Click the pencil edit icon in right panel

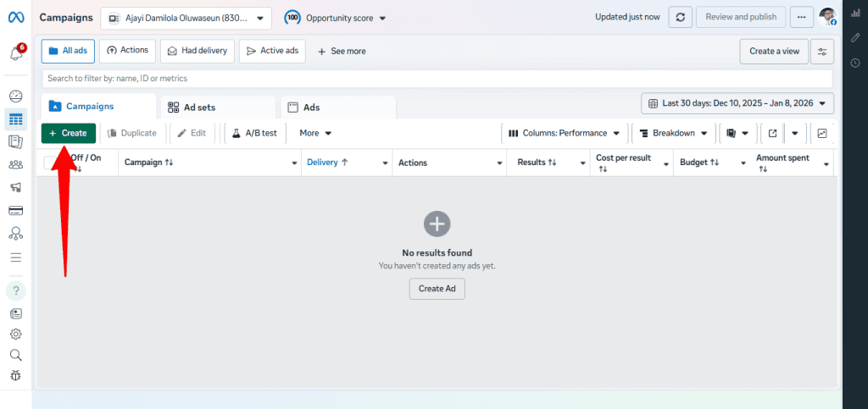click(855, 37)
